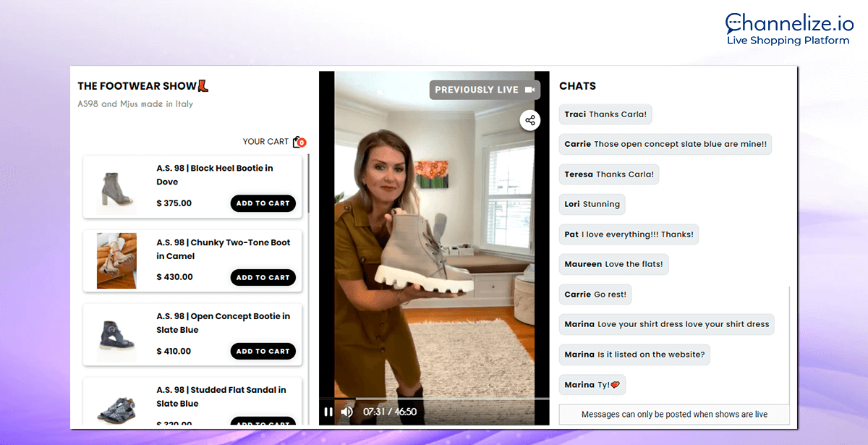Click Lori's chat message 'Stunning'

(x=592, y=204)
